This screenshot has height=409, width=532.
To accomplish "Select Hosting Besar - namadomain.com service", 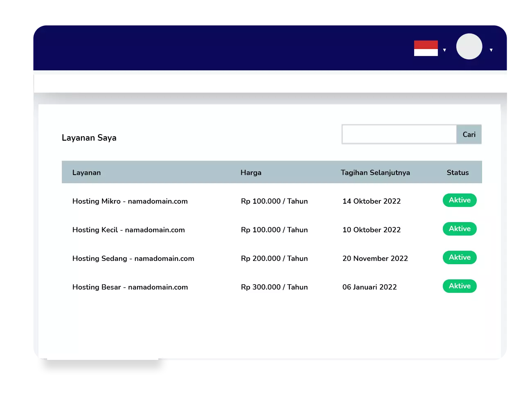I will (x=130, y=287).
